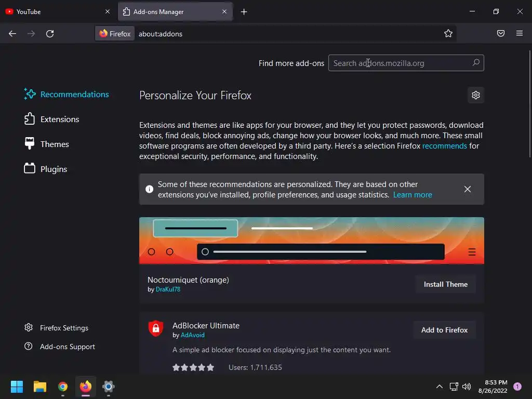Open Google Chrome from the taskbar
This screenshot has width=532, height=399.
(x=63, y=387)
